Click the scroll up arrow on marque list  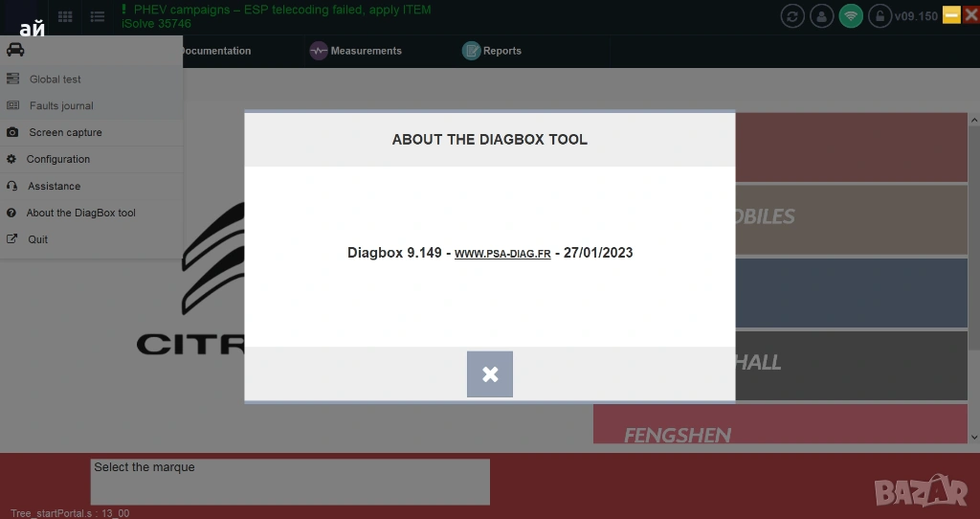coord(973,120)
